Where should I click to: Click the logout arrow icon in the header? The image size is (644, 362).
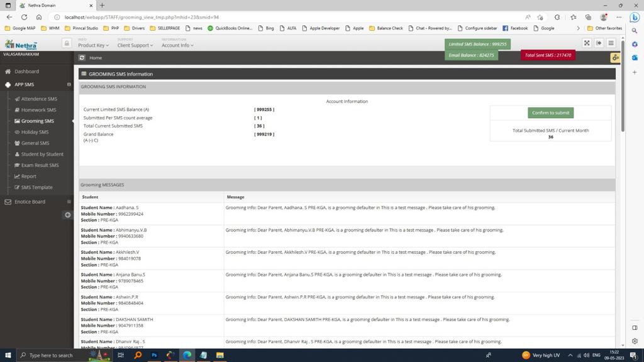[x=599, y=43]
